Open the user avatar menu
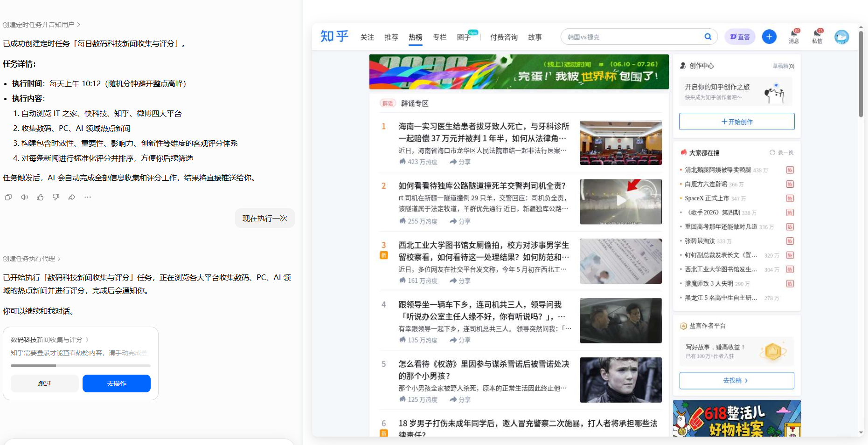Screen dimensions: 868x445 (841, 37)
